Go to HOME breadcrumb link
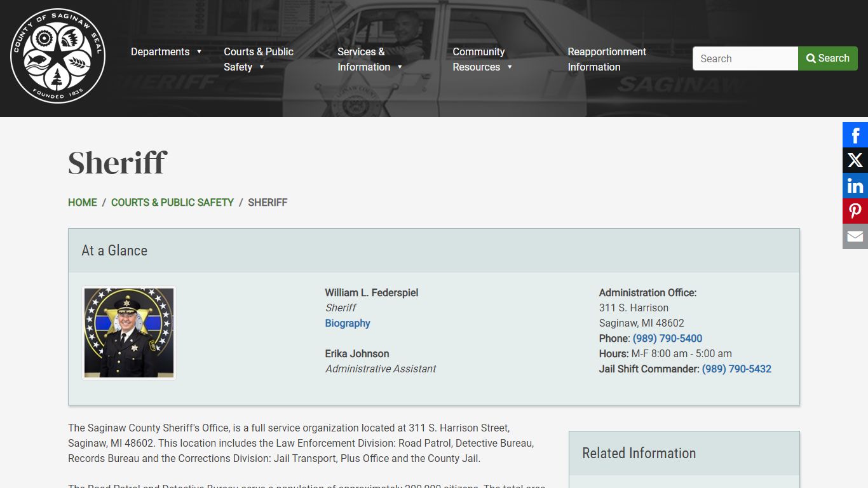868x488 pixels. pos(83,202)
